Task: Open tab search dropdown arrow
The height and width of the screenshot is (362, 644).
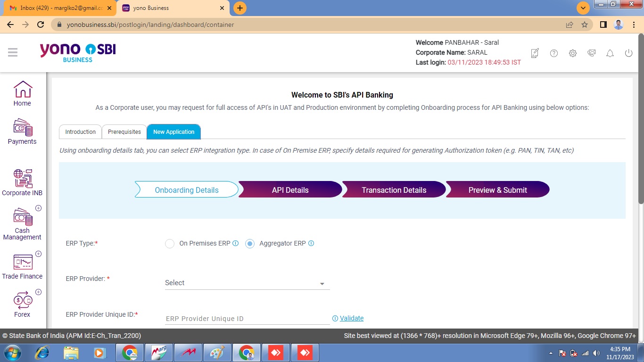Action: [x=583, y=8]
